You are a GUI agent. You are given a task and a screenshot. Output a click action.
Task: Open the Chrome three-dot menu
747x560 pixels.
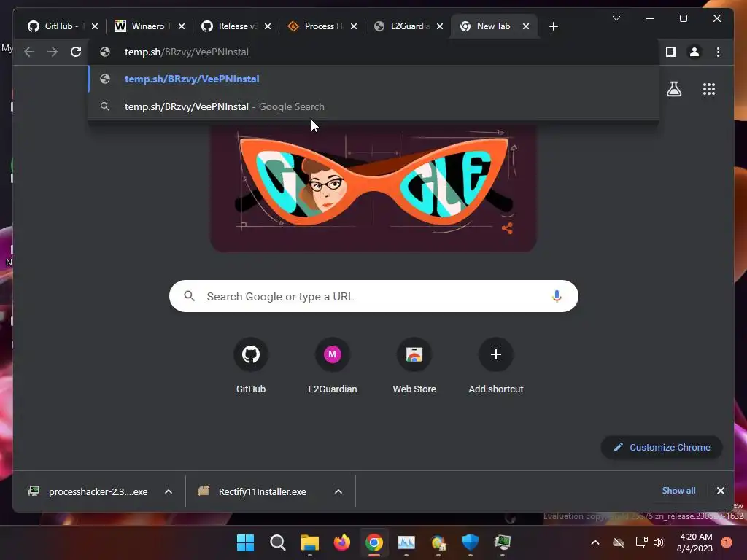point(718,52)
